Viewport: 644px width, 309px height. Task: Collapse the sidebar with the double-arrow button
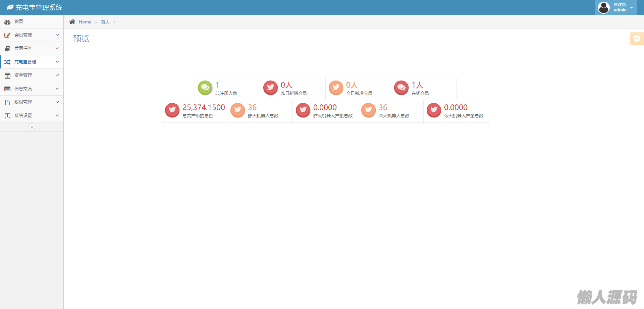32,127
